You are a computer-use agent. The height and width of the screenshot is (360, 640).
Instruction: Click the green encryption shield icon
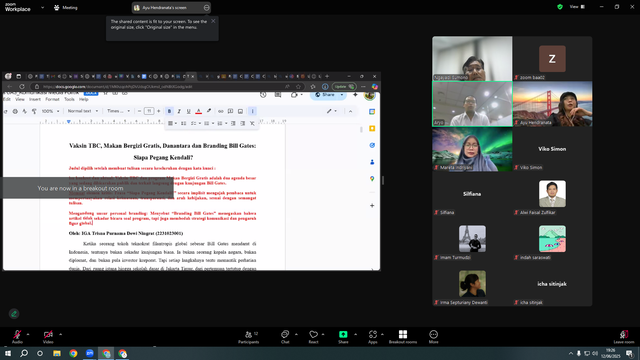coord(560,7)
